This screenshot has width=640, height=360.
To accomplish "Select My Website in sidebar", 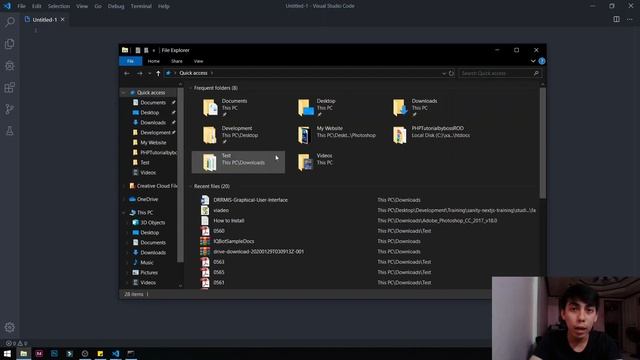I will pyautogui.click(x=153, y=142).
